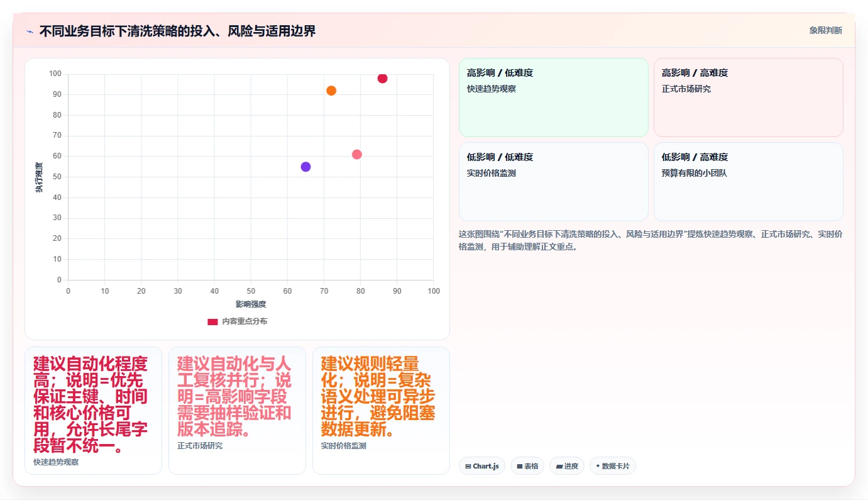
Task: Click the 数据卡片 tag
Action: pyautogui.click(x=613, y=466)
